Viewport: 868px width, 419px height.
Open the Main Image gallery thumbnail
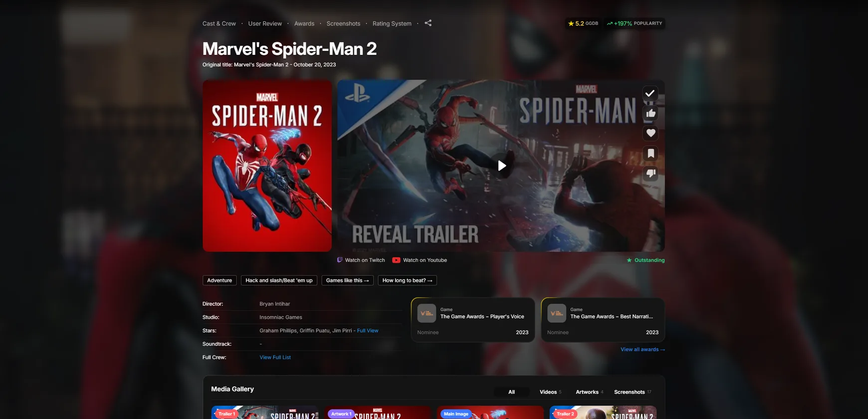point(490,413)
